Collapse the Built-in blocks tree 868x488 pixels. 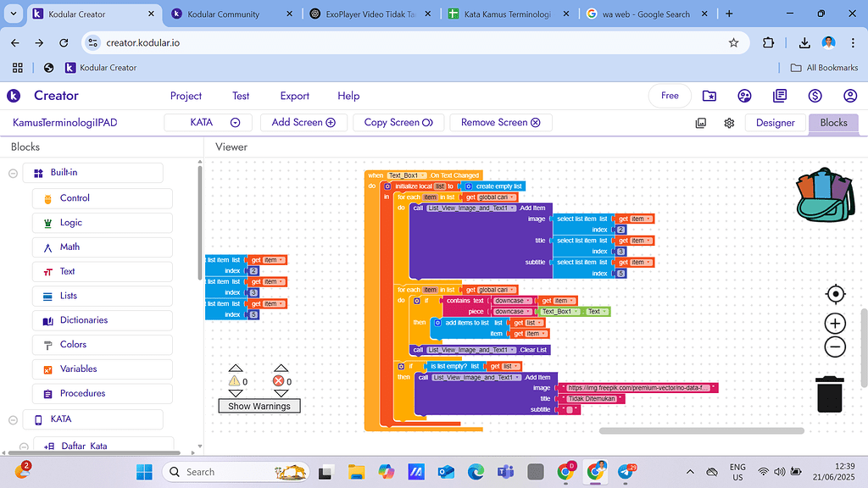click(14, 173)
